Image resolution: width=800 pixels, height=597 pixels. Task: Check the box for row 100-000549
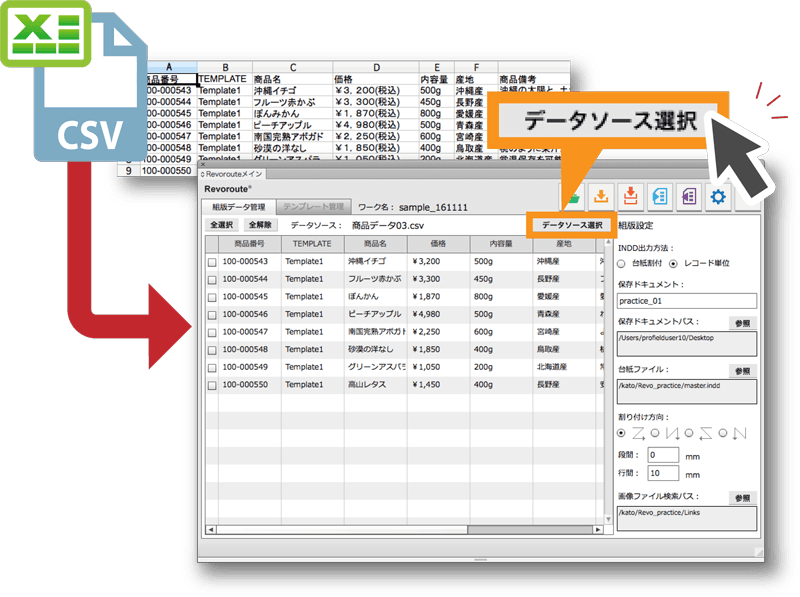pyautogui.click(x=212, y=368)
